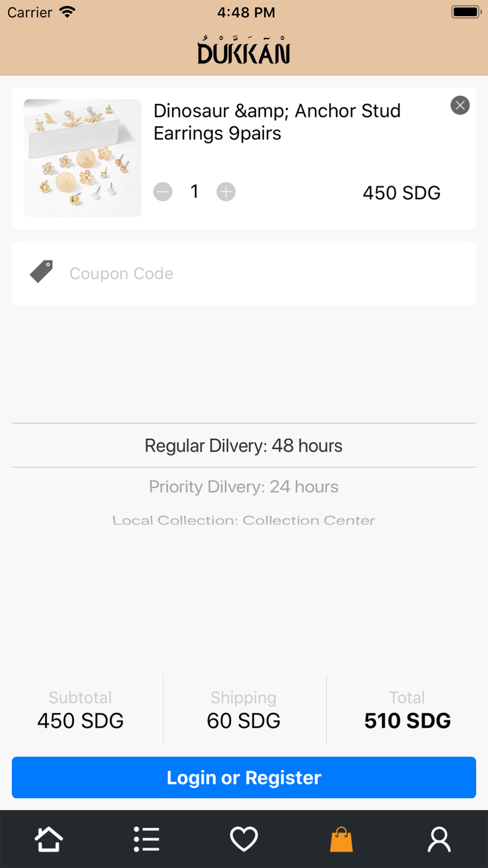Open the categories list icon
Screen dimensions: 488x868
pyautogui.click(x=146, y=839)
